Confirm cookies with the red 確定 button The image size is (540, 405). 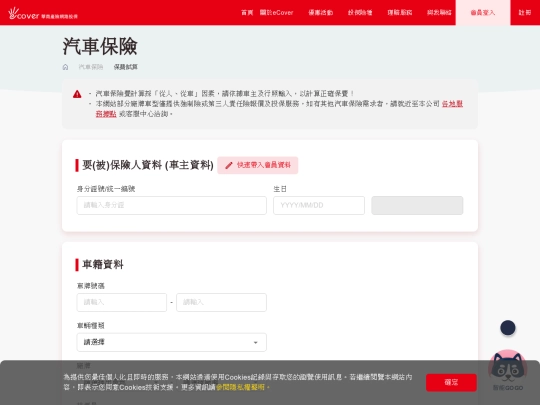[x=451, y=382]
